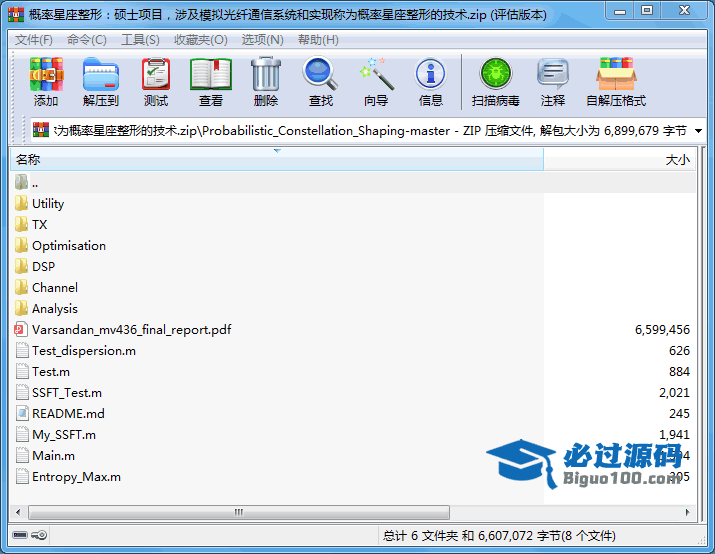Click the status bar total 6,607,072 text
Viewport: 715px width, 554px height.
[499, 535]
